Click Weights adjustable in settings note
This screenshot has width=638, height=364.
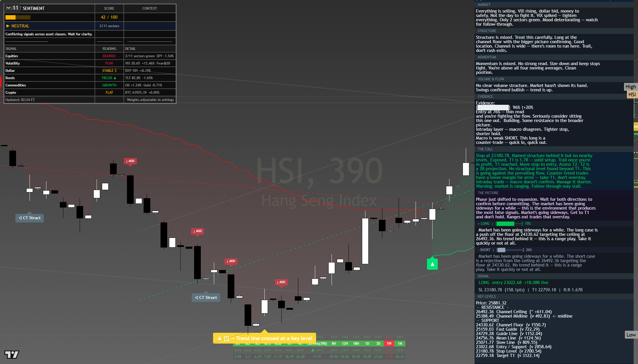pos(150,100)
